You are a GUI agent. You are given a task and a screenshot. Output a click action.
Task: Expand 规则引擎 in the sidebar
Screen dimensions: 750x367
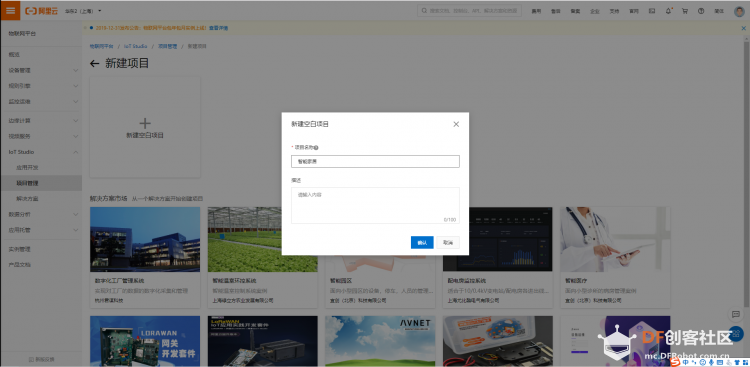(x=41, y=86)
